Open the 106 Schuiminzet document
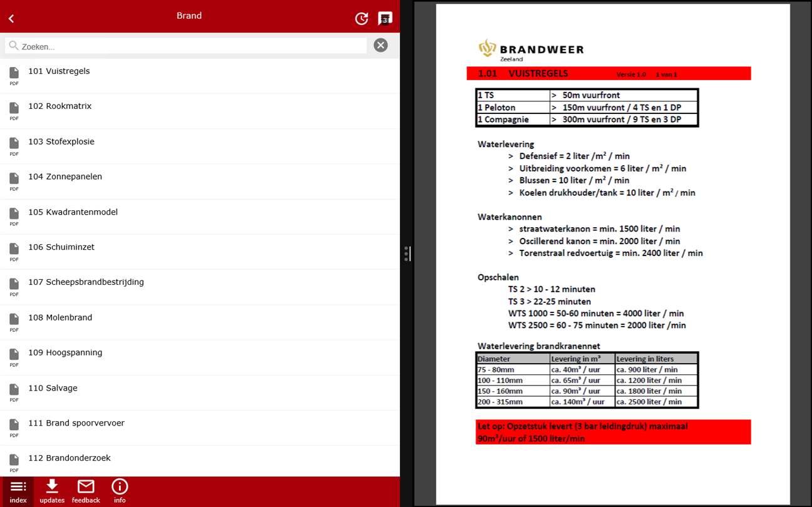This screenshot has height=507, width=812. 200,252
